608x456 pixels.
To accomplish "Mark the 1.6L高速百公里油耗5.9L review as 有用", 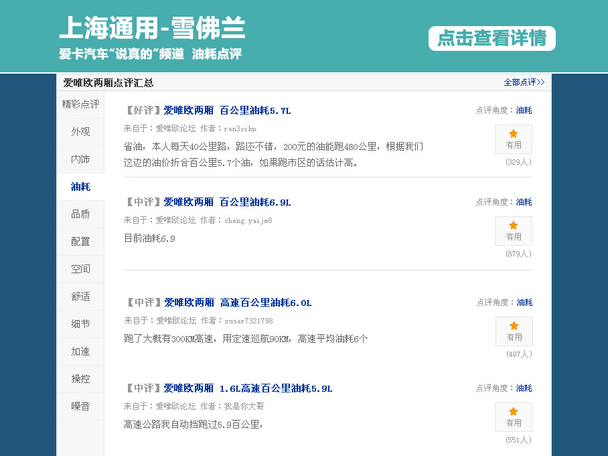I will [513, 416].
